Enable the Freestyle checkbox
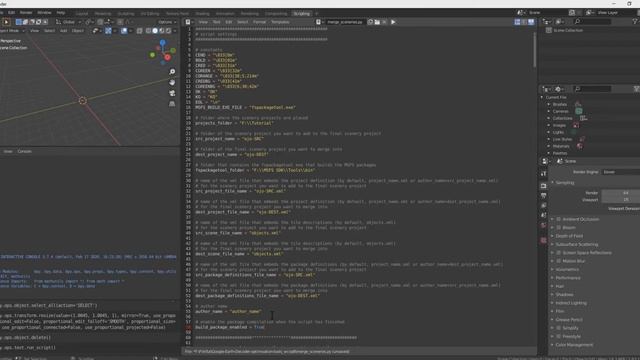The height and width of the screenshot is (360, 640). point(559,336)
